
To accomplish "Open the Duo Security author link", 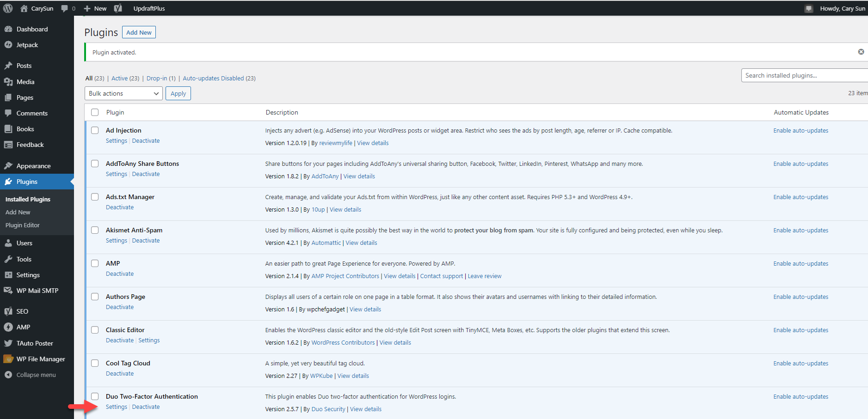I will point(328,409).
